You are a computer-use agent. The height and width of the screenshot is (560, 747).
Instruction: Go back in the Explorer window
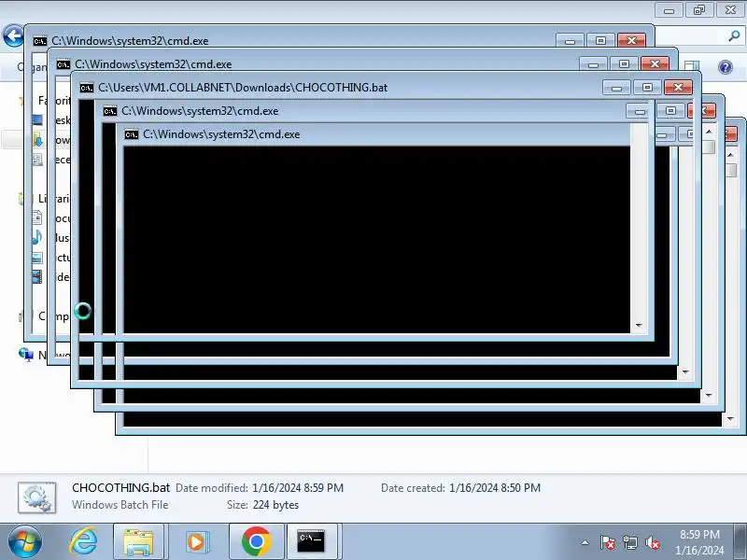point(13,35)
